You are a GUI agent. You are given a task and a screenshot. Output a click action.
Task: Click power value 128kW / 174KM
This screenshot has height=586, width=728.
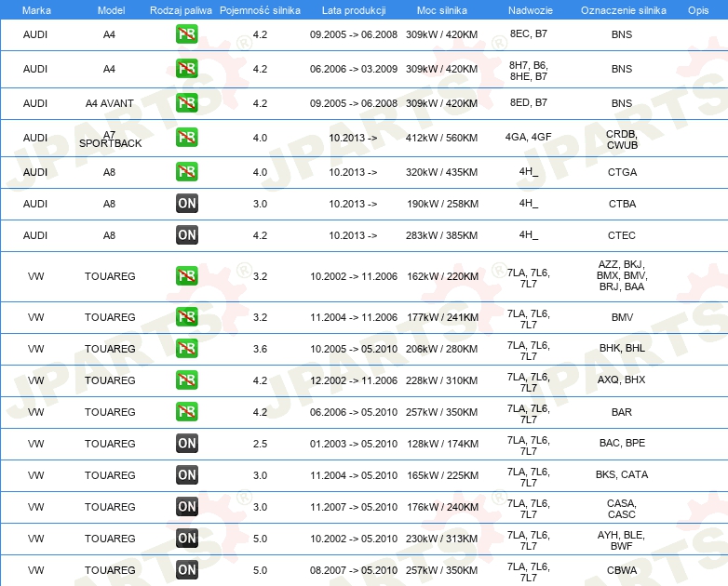(442, 444)
